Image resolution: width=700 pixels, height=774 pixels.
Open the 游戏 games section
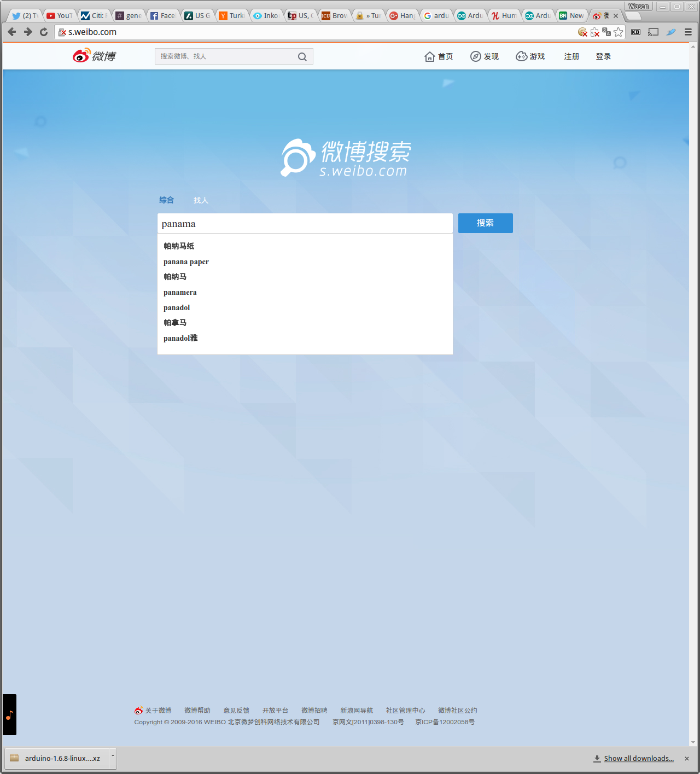[x=530, y=56]
